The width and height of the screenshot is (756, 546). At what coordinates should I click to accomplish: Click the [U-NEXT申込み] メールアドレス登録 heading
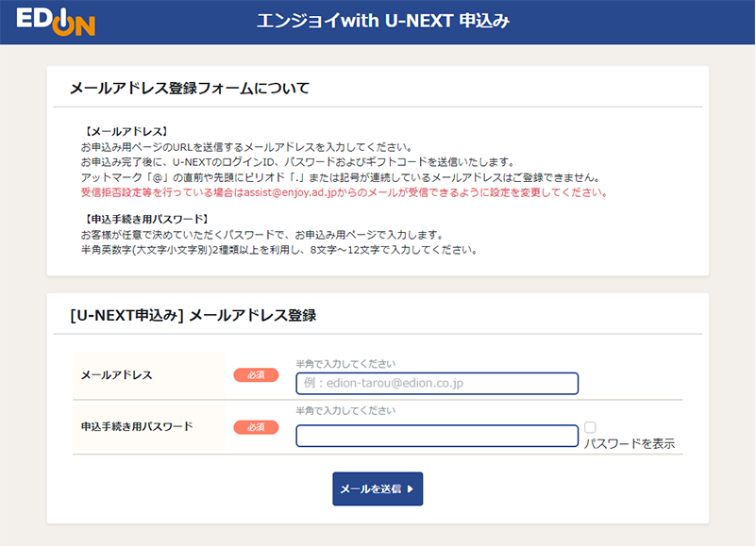(x=193, y=316)
